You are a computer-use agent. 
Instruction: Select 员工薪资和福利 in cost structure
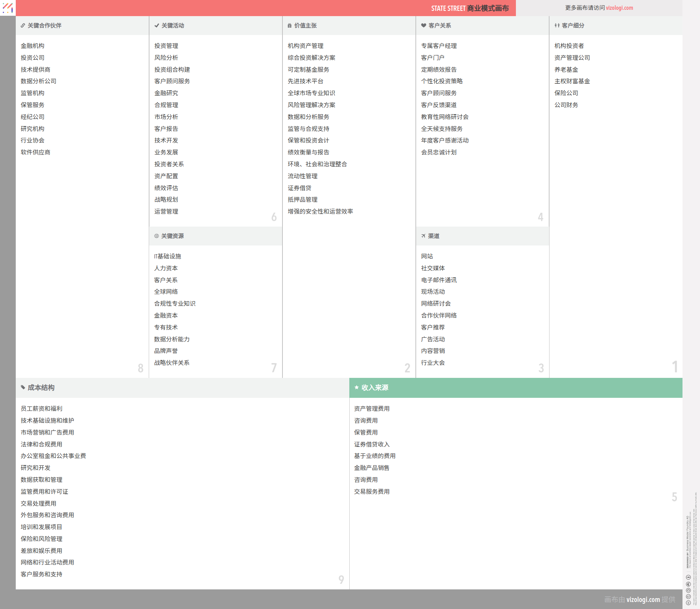coord(41,409)
